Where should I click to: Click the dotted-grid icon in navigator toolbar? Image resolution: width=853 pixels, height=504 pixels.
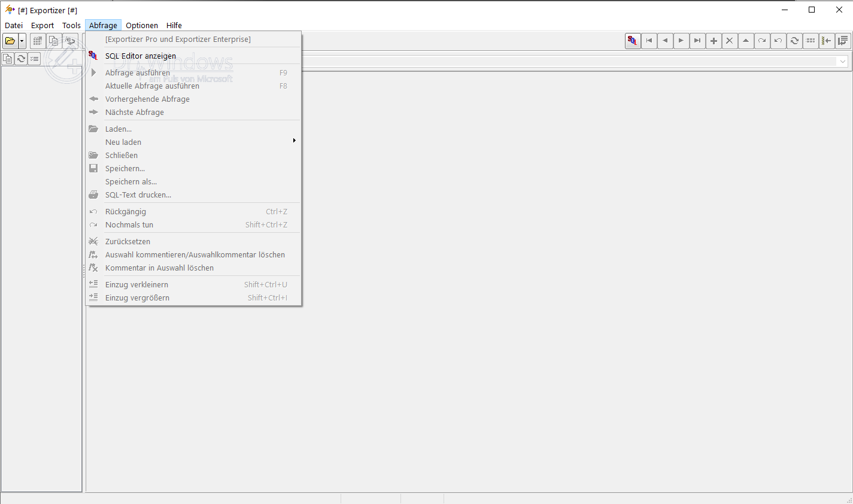coord(810,41)
